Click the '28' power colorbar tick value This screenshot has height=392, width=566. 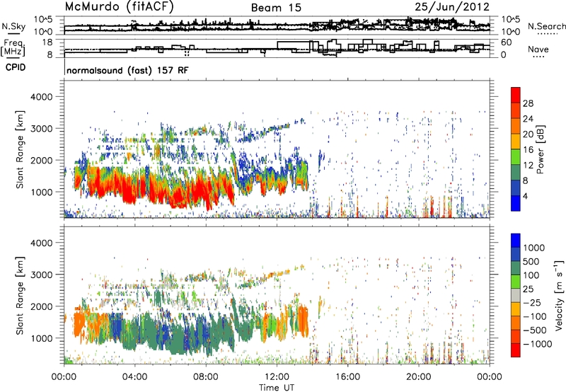point(528,103)
